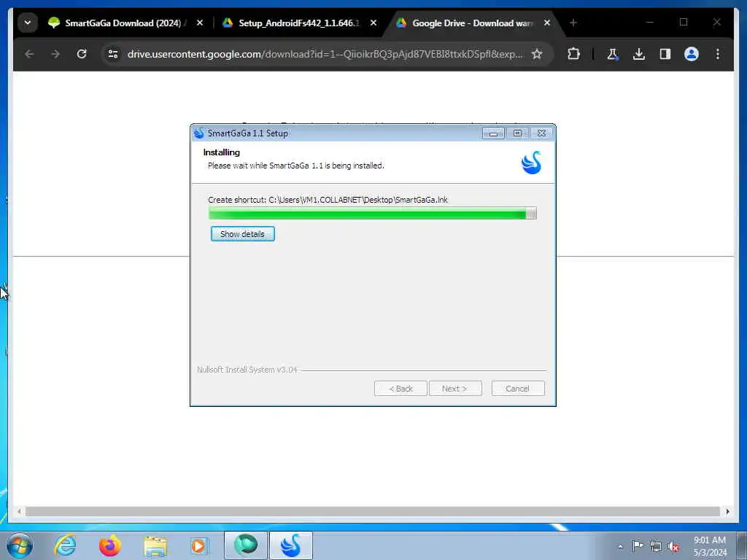The width and height of the screenshot is (747, 560).
Task: Click the scrollbar right arrow in Chrome
Action: coord(727,511)
